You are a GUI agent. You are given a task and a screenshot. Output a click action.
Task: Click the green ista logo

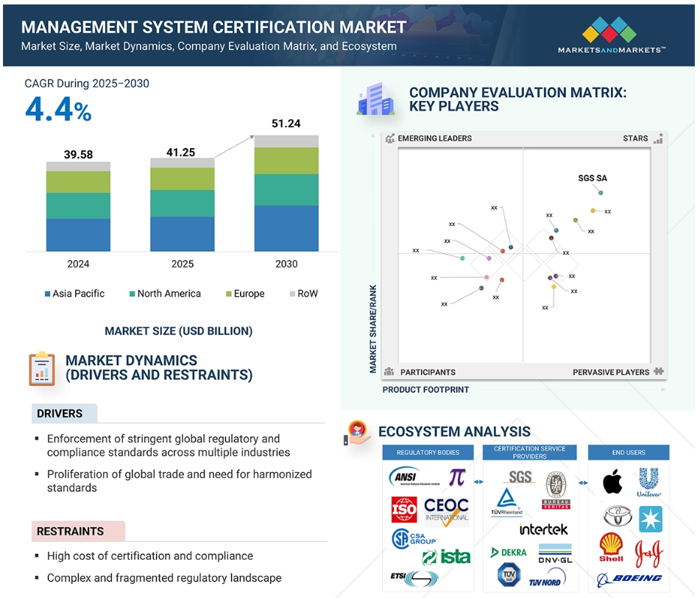(x=447, y=557)
